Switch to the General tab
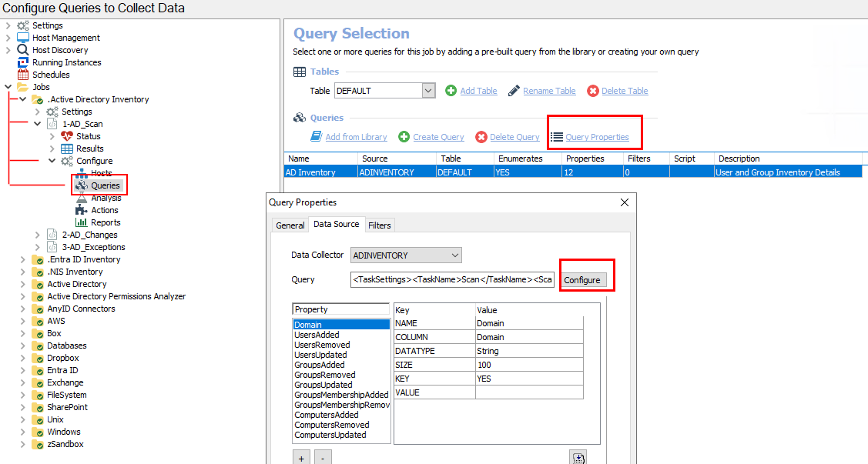Screen dimensions: 868x464 [290, 225]
